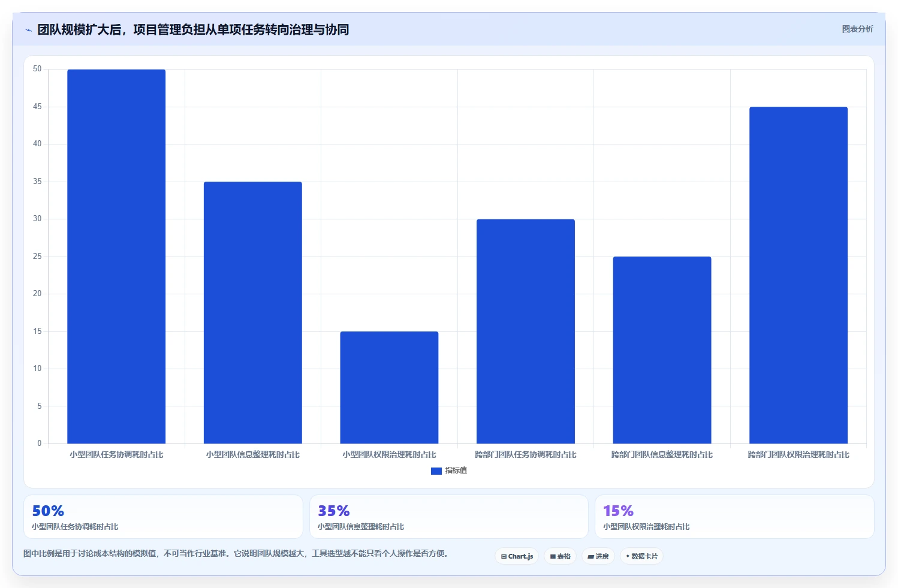Open the 35% stat card
This screenshot has height=588, width=898.
pyautogui.click(x=449, y=517)
